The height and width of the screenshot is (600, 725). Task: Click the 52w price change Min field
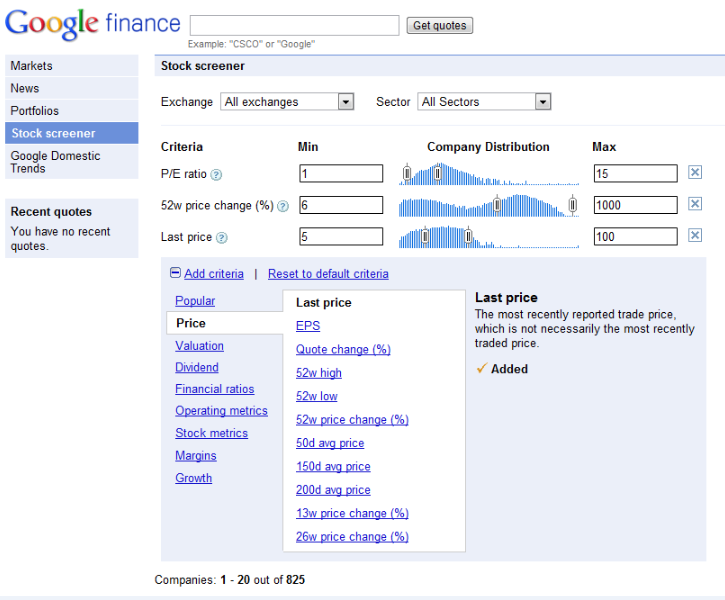coord(341,205)
